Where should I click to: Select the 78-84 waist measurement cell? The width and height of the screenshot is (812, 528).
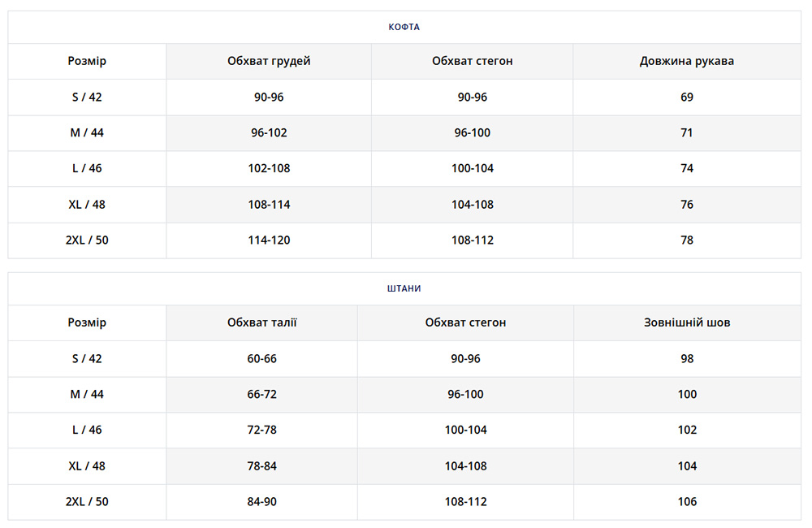[x=262, y=465]
